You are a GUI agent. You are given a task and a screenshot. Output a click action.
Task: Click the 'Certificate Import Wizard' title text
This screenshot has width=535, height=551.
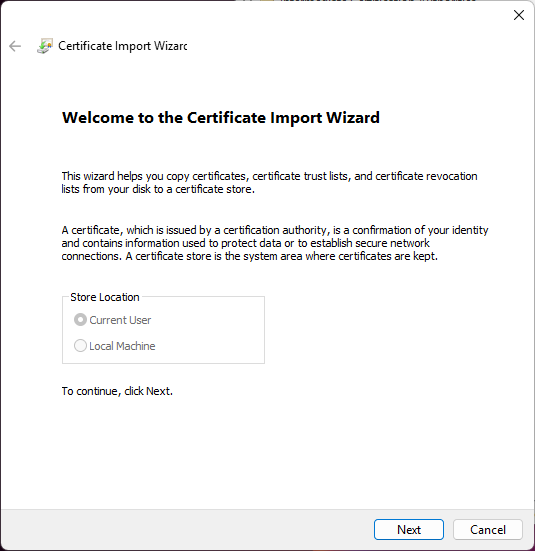tap(123, 46)
